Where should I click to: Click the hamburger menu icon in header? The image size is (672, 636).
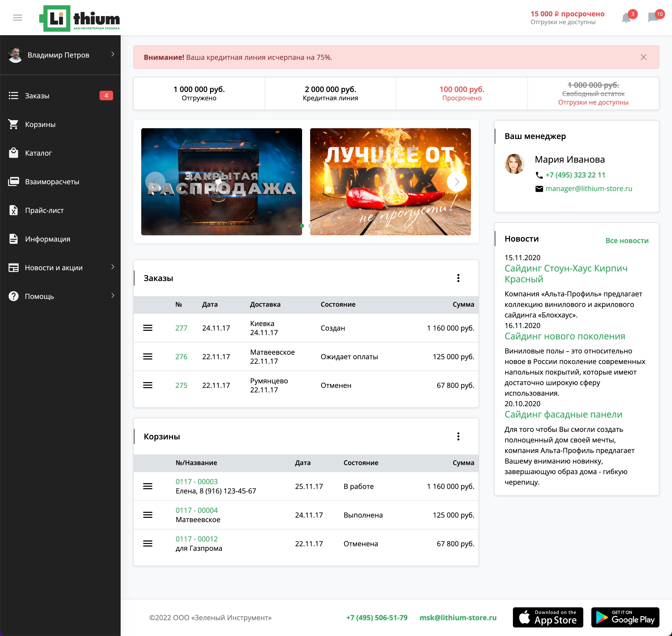pyautogui.click(x=17, y=18)
